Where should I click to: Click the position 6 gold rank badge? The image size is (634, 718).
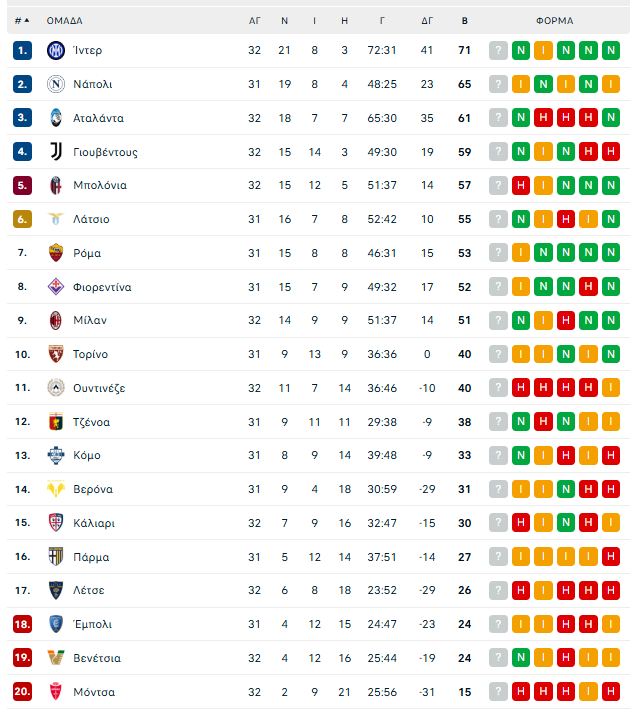(22, 219)
